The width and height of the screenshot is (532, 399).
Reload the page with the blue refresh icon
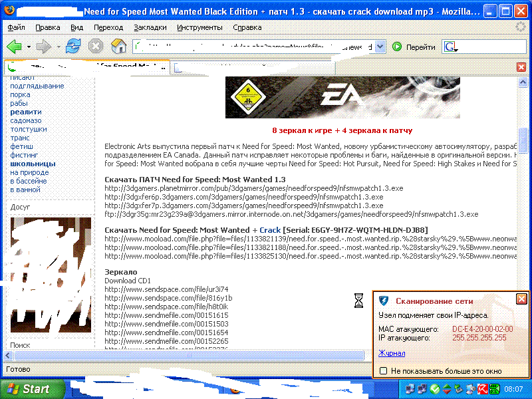tap(73, 46)
